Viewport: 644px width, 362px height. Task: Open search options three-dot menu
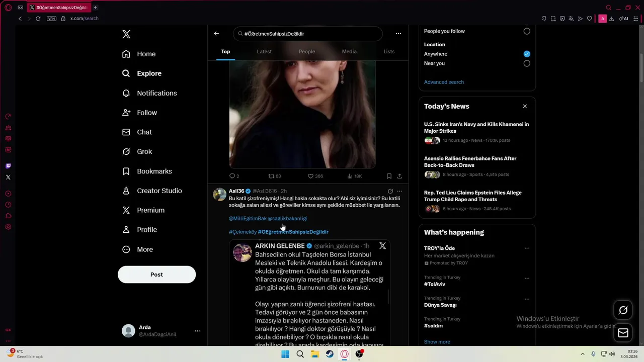398,34
